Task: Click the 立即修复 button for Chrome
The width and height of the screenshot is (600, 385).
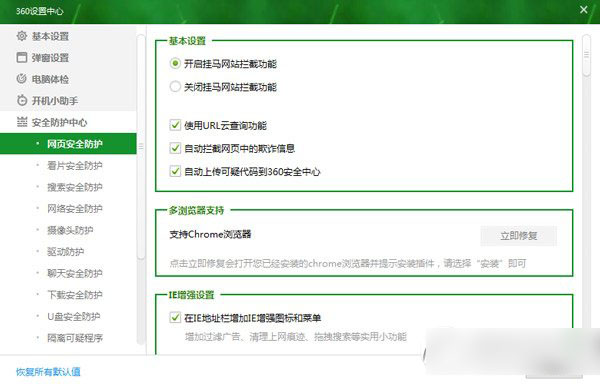Action: [518, 235]
